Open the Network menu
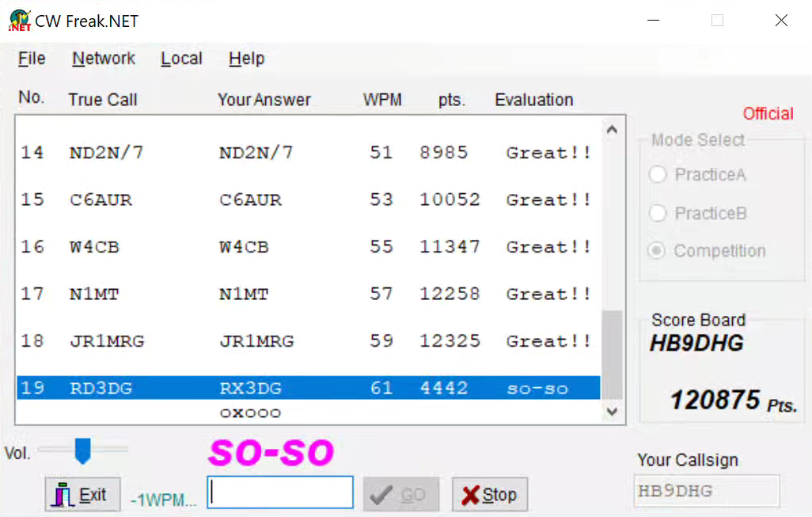 point(103,59)
